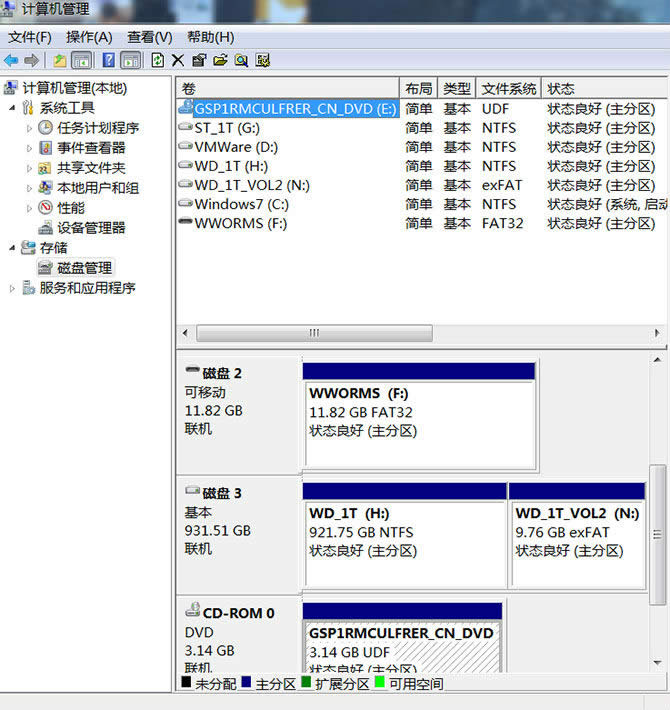
Task: Expand the 事件查看器 tree node
Action: (29, 148)
